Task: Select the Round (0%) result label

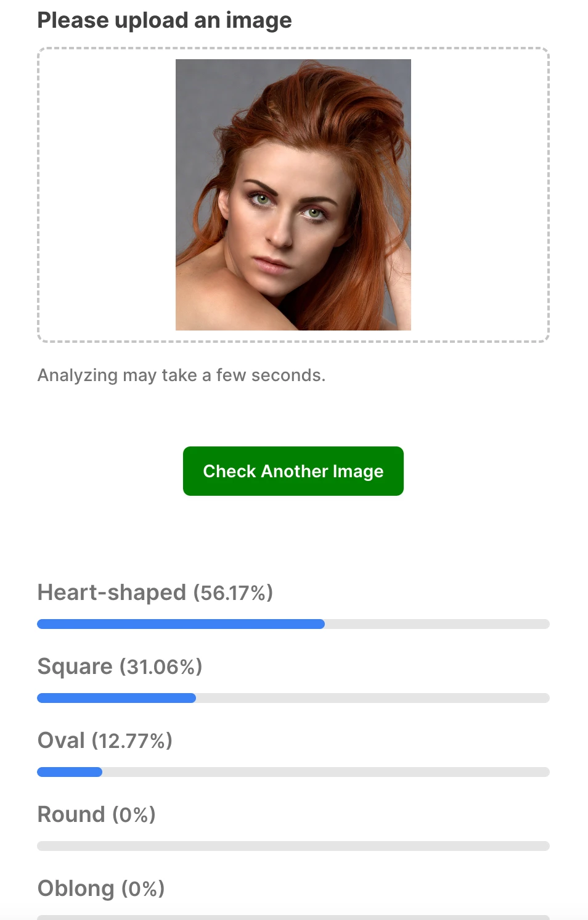Action: tap(97, 815)
